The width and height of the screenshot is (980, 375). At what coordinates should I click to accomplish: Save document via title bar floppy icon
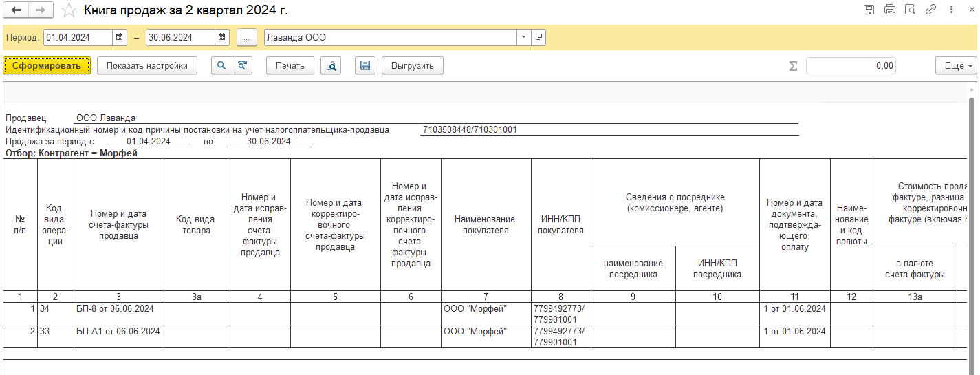[x=869, y=10]
